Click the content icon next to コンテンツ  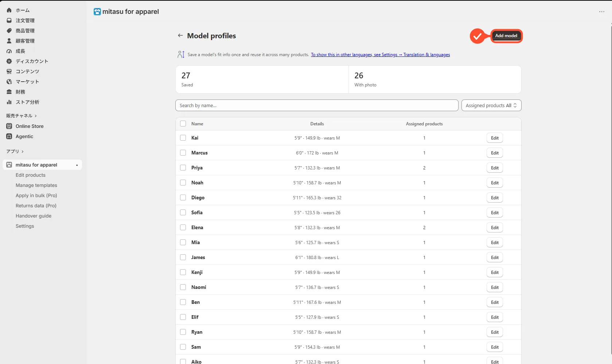pos(9,71)
